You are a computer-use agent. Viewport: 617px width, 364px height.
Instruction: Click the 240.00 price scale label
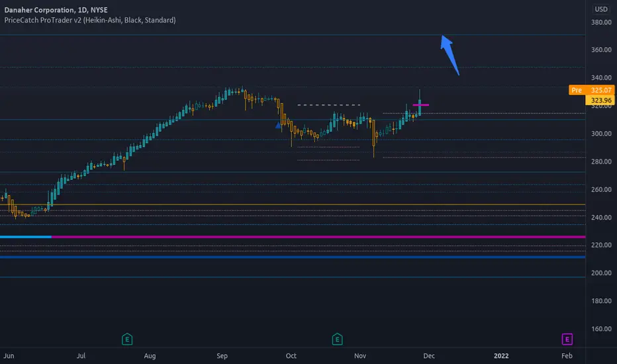click(601, 218)
